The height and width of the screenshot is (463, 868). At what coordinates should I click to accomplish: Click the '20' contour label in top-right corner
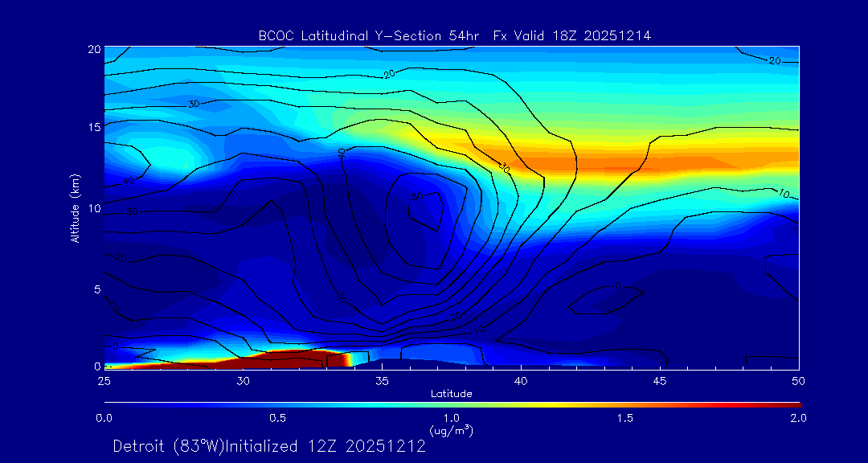[775, 60]
